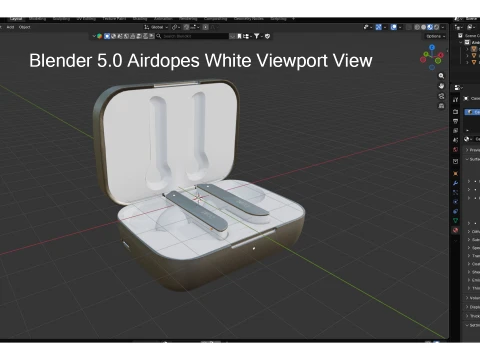The width and height of the screenshot is (480, 360).
Task: Click the shield icon at filter bar end
Action: pos(268,36)
